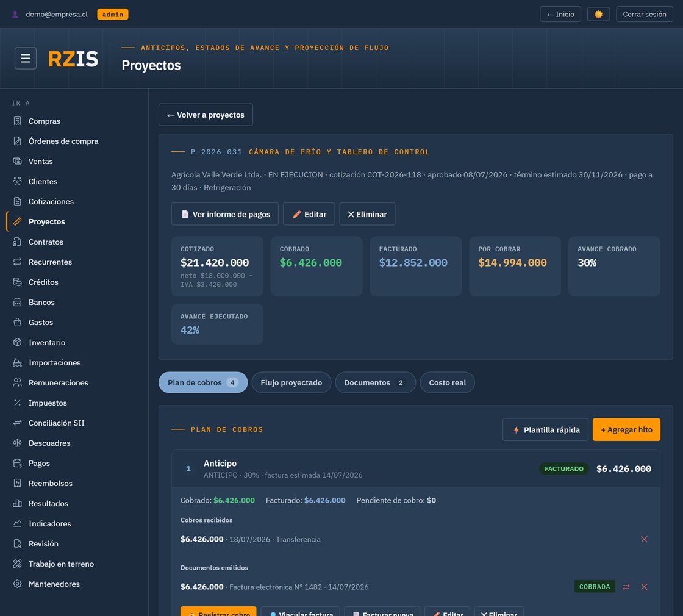
Task: Open the Documentos tab
Action: [375, 382]
